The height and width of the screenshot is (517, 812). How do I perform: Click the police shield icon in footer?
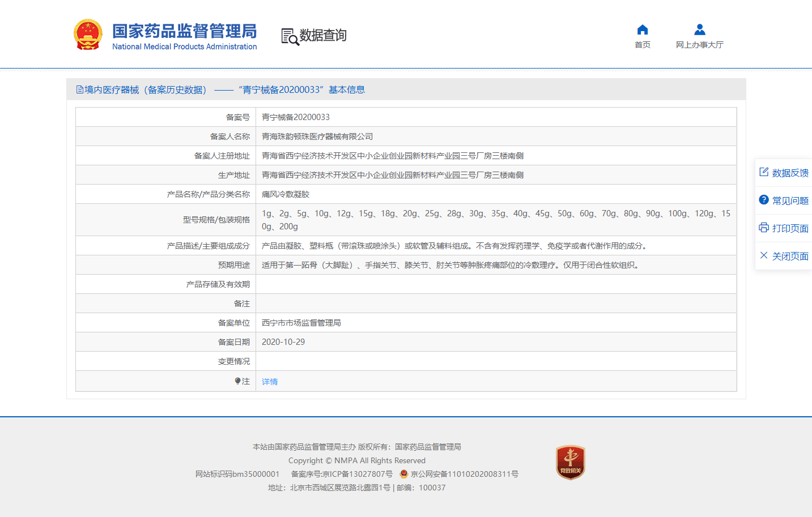tap(404, 473)
